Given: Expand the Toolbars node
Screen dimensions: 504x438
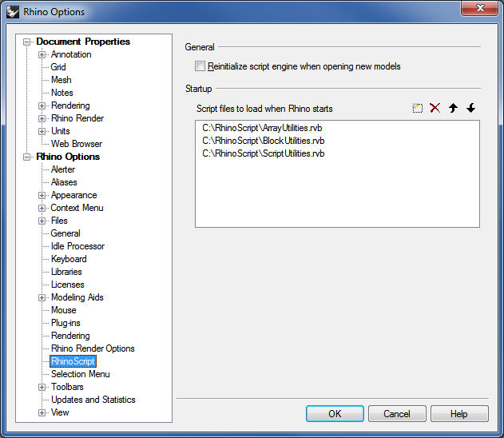Looking at the screenshot, I should click(42, 387).
